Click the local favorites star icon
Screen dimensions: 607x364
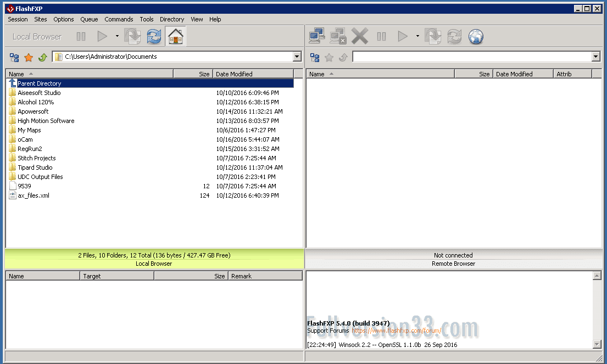coord(29,58)
